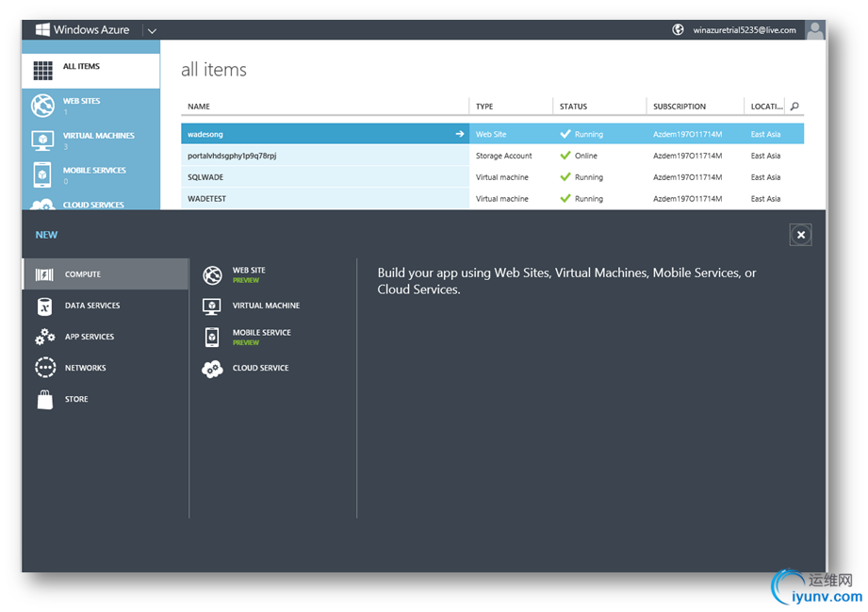Open WEB SITES in the sidebar
The image size is (868, 612).
click(90, 106)
